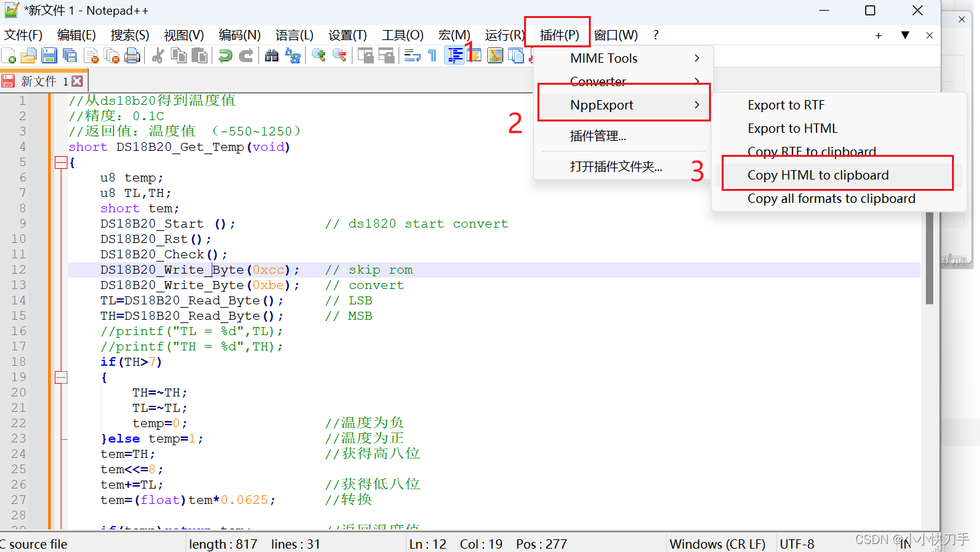Click line number 13 in the margin
The image size is (980, 552).
coord(19,285)
